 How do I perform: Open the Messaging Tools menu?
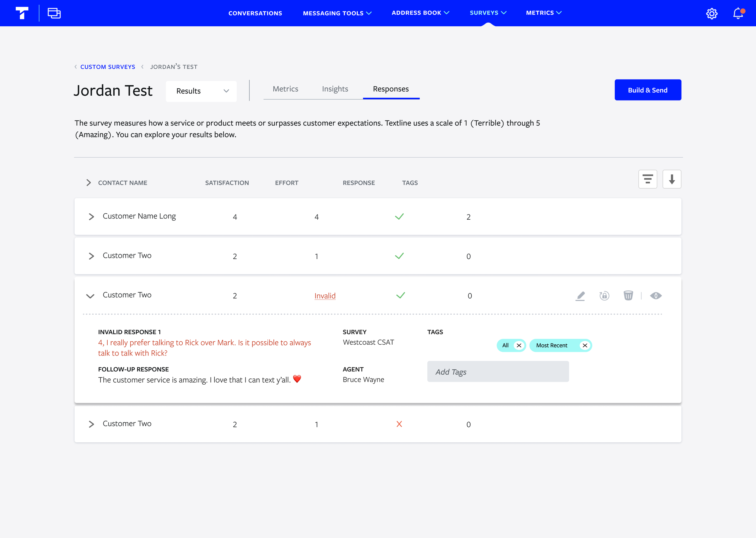337,13
